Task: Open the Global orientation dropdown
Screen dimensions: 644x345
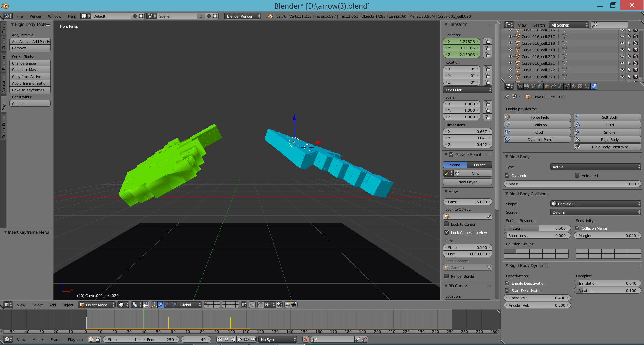Action: [190, 305]
